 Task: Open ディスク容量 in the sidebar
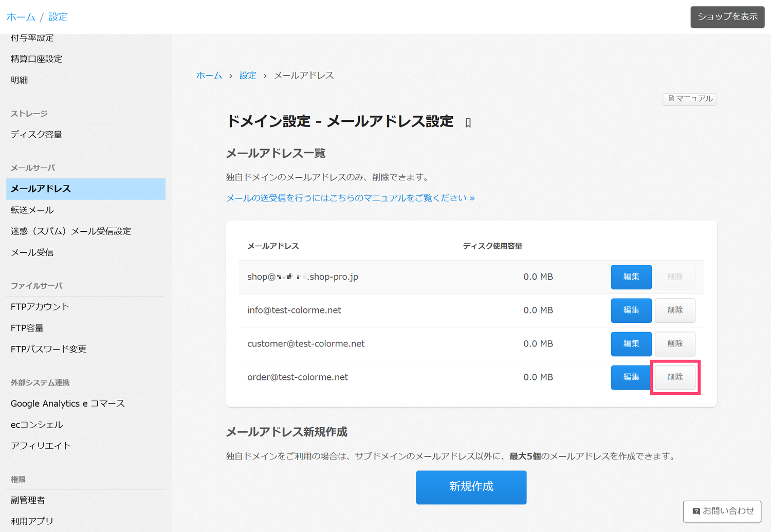pos(36,135)
